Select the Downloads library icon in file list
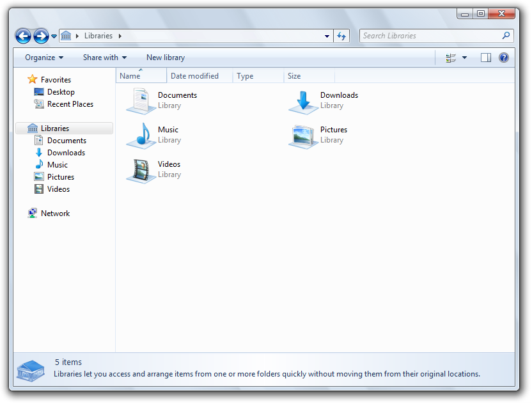This screenshot has height=404, width=532. [x=303, y=100]
